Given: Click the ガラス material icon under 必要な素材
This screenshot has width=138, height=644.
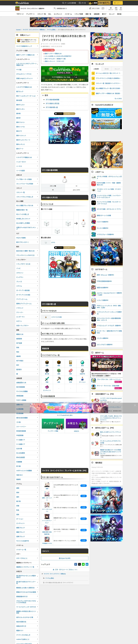Looking at the screenshot, I should [46, 242].
